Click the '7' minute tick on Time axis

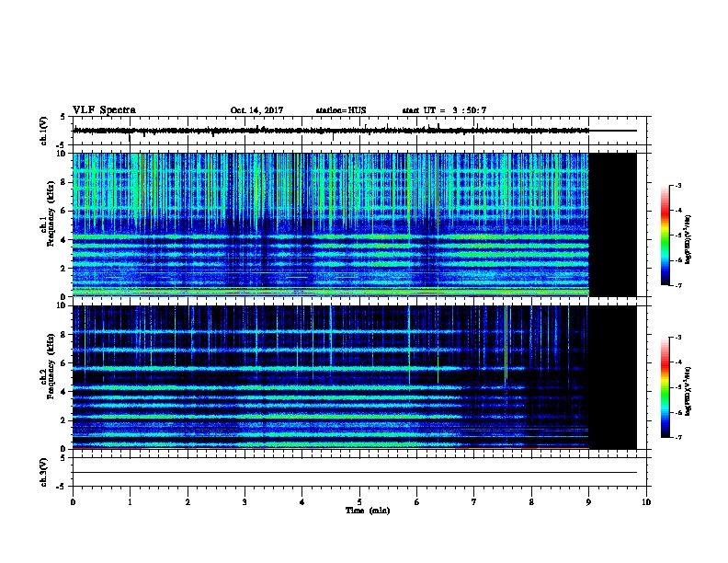pos(474,501)
